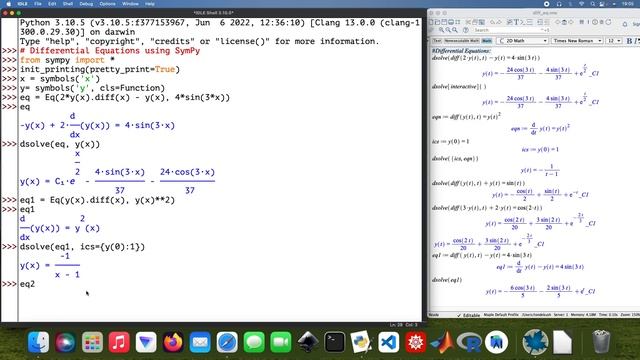The width and height of the screenshot is (640, 360).
Task: Open the Times New Roman font dropdown
Action: click(x=577, y=41)
